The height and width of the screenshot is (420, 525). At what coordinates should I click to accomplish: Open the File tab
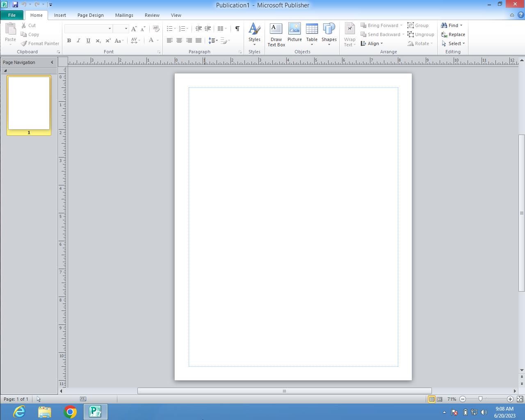pos(12,15)
